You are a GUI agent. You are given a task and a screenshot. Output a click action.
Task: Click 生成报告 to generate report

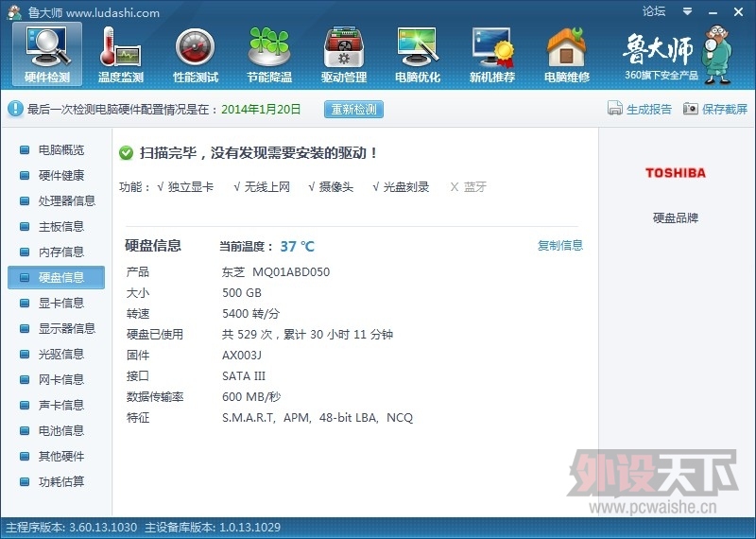point(649,109)
